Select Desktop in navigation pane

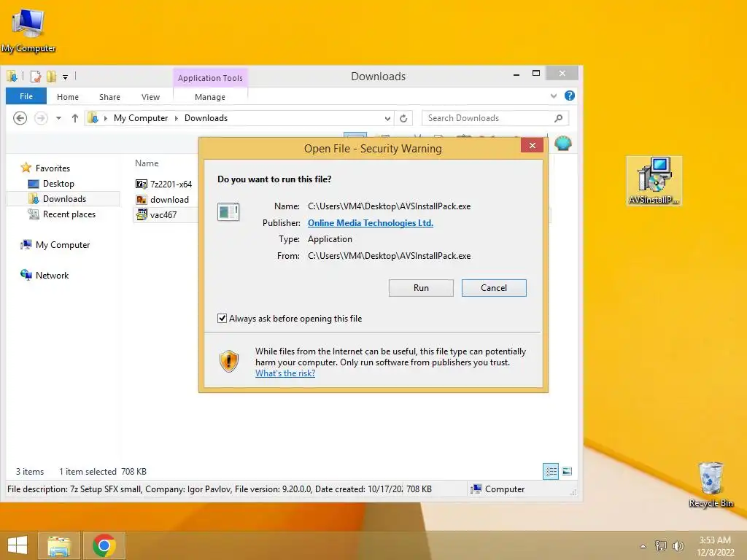(58, 184)
